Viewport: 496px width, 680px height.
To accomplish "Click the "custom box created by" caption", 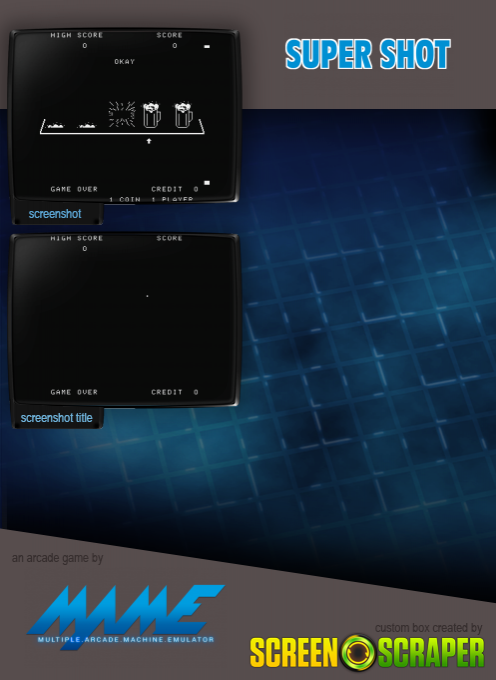I will click(428, 628).
